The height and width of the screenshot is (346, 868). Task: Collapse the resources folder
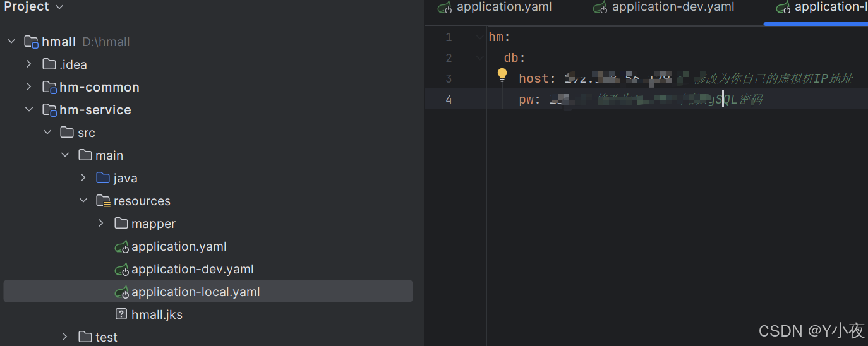83,201
